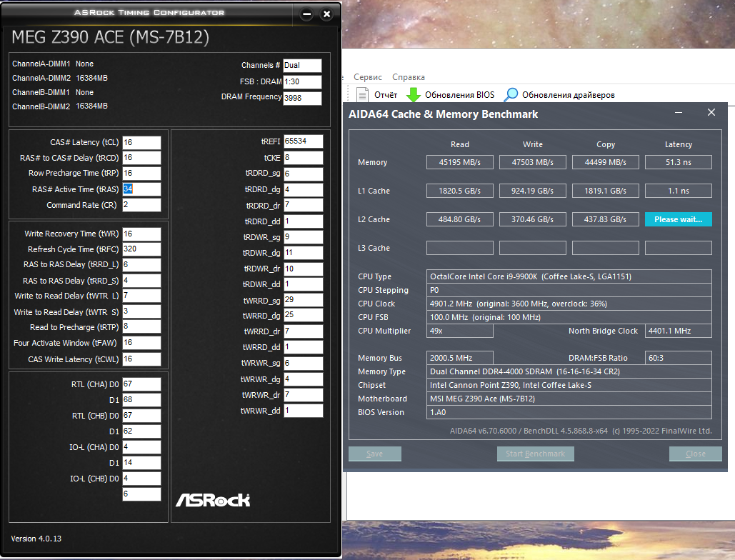Click the Write Recovery Time (tWR) field
Viewport: 735px width, 560px height.
pyautogui.click(x=141, y=234)
